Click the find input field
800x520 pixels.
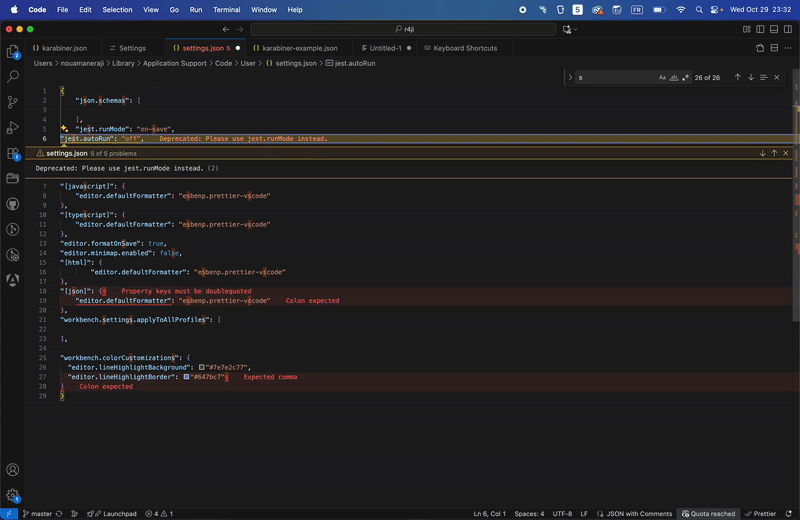point(615,77)
